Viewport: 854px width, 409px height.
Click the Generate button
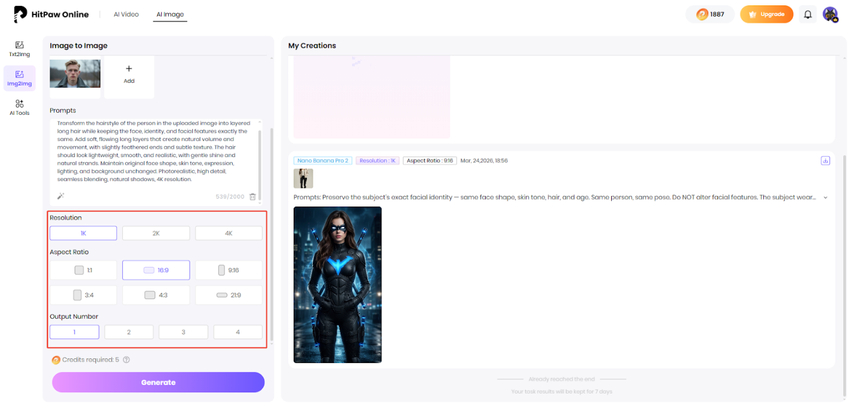pyautogui.click(x=158, y=382)
